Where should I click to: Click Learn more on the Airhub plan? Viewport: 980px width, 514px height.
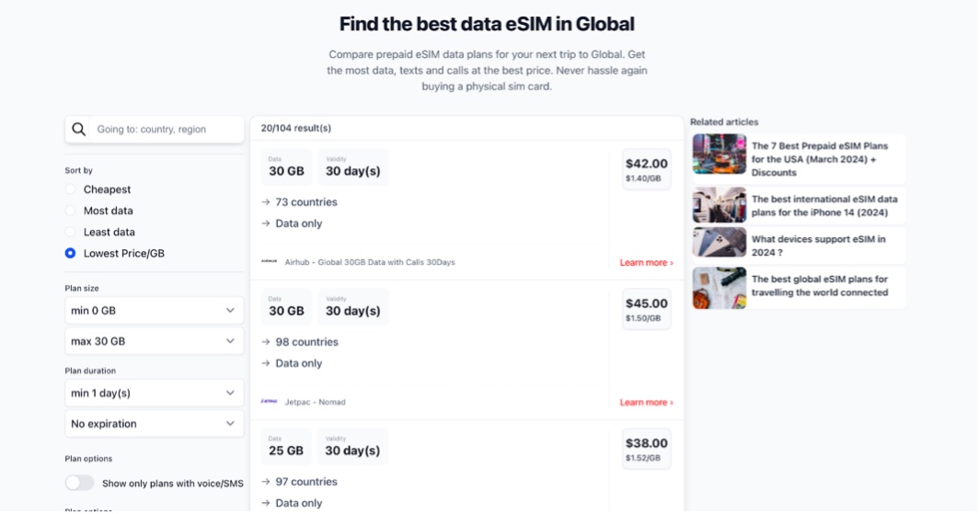click(646, 262)
